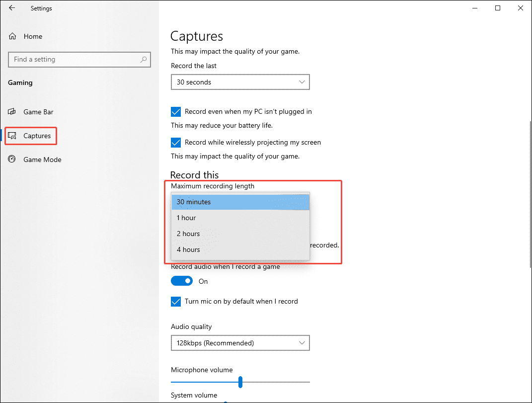Click the Microphone volume label
This screenshot has height=403, width=532.
[x=202, y=370]
